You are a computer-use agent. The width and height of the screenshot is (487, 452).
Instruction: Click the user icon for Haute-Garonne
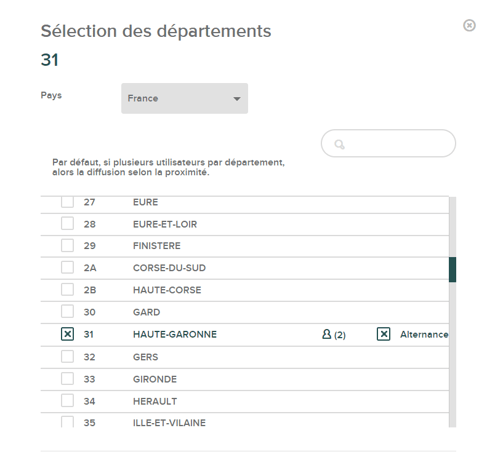pyautogui.click(x=327, y=334)
